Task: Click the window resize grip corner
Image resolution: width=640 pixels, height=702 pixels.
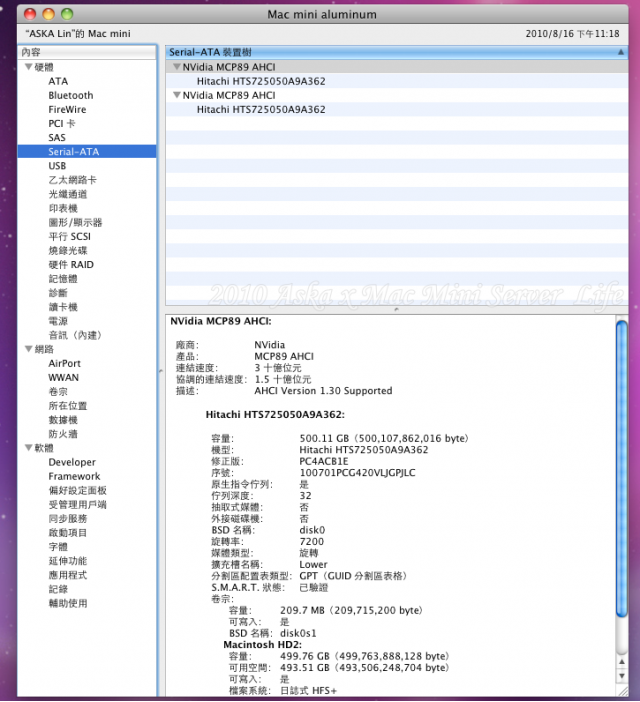Action: click(622, 691)
